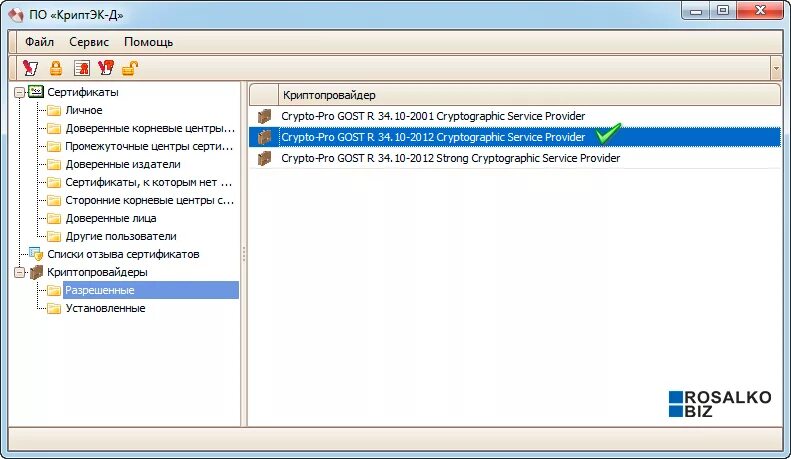Screen dimensions: 791x459
Task: Click the Другие пользователи folder icon
Action: (x=54, y=237)
